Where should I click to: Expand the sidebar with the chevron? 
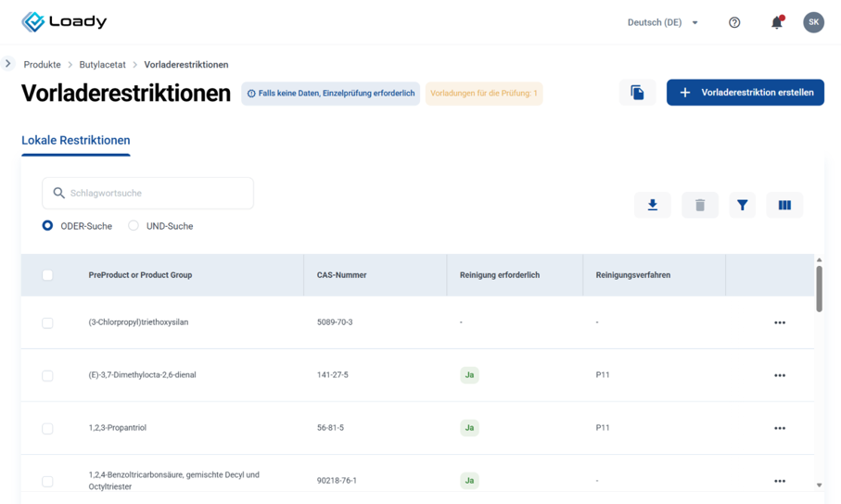coord(7,63)
